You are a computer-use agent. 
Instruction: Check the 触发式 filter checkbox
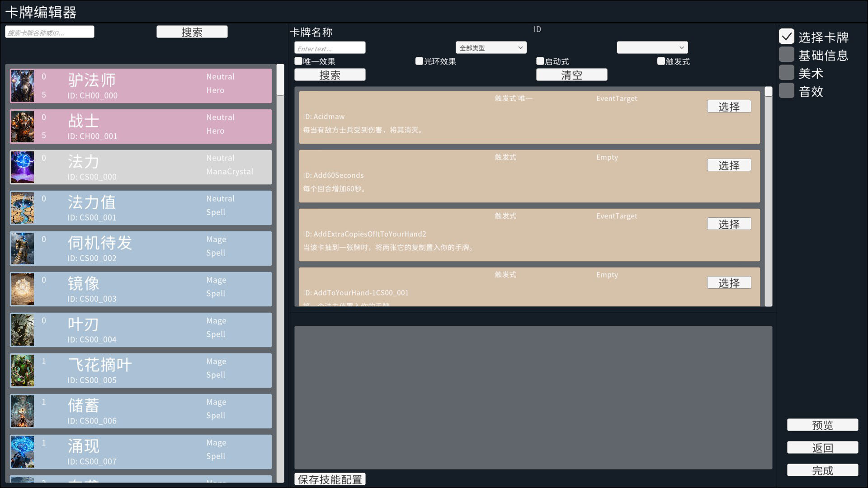point(661,61)
